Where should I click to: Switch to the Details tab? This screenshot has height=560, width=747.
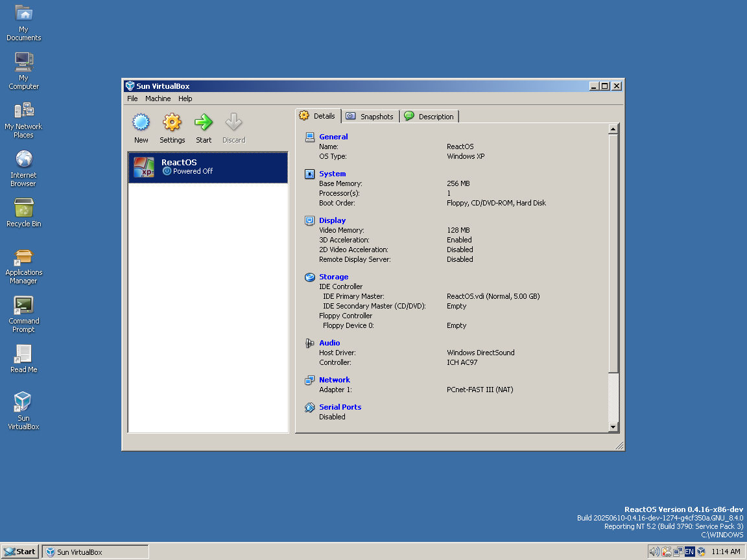pyautogui.click(x=318, y=116)
